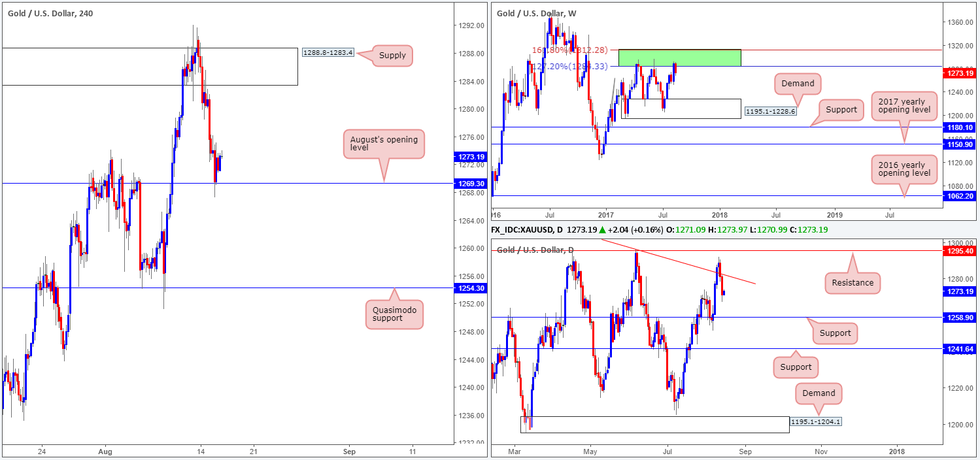
Task: Select the Gold / U.S. Dollar, W chart title
Action: (537, 13)
